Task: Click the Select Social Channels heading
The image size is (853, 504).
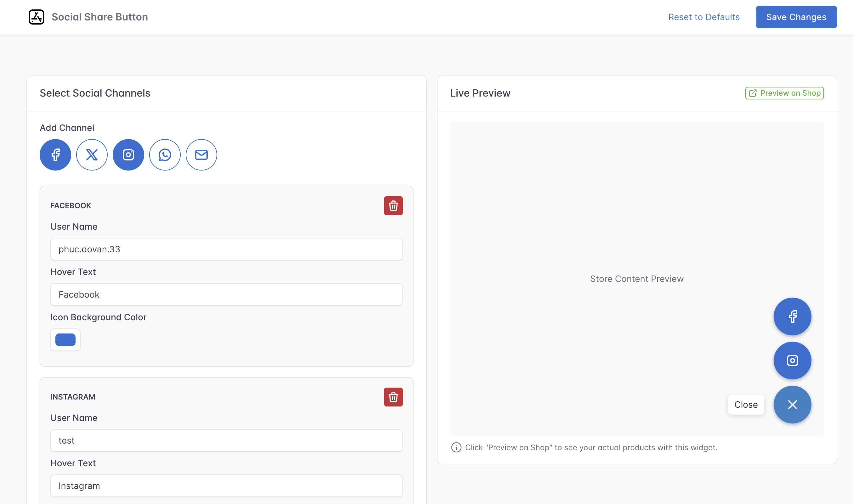Action: (95, 93)
